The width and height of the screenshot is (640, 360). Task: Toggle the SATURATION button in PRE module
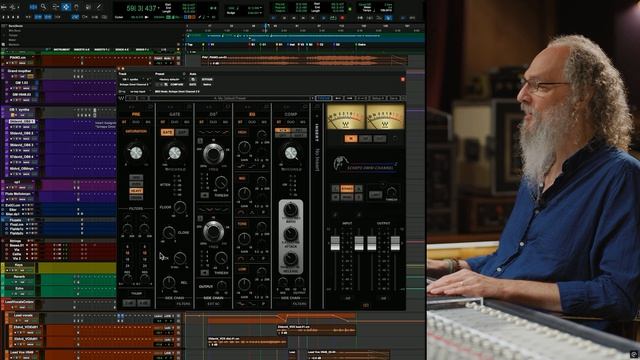tap(136, 132)
